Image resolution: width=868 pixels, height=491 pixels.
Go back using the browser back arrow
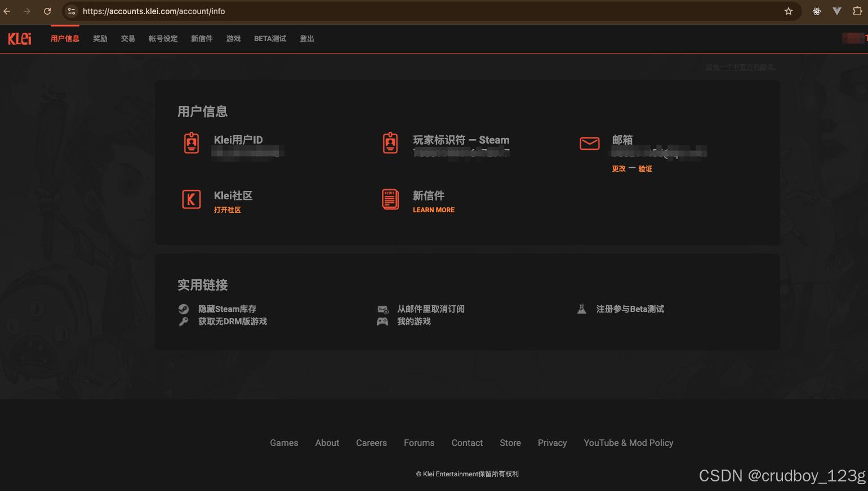click(x=7, y=11)
